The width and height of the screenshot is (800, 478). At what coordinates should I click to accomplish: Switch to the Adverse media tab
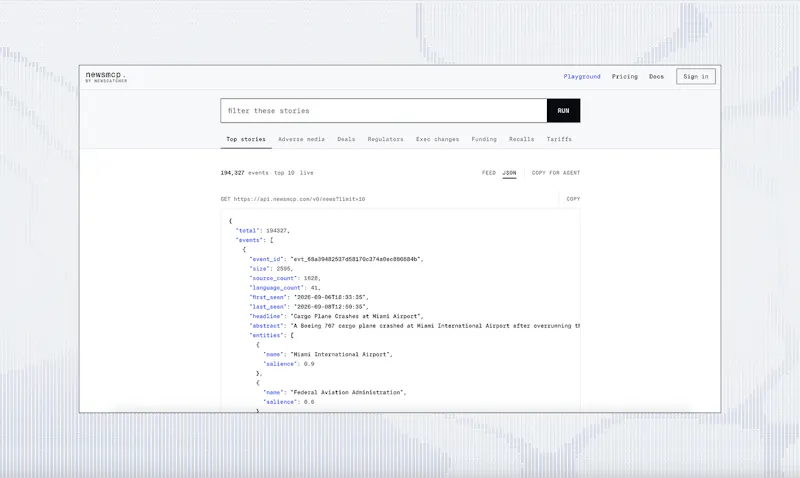pos(301,139)
